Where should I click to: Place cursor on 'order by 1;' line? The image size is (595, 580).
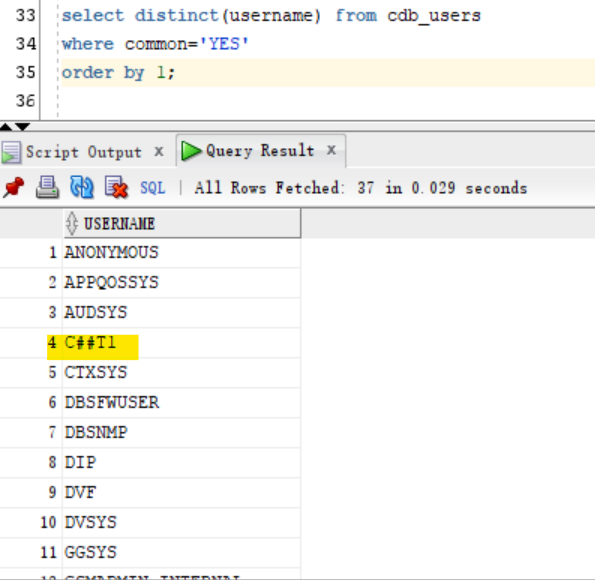[x=328, y=72]
